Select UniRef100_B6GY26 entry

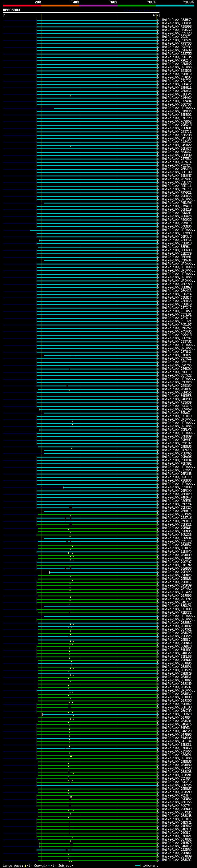coord(176,785)
